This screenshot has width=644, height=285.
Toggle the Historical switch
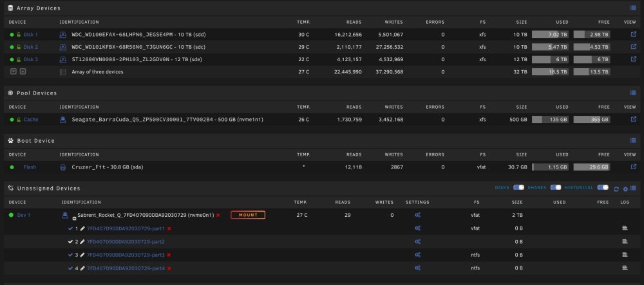603,187
